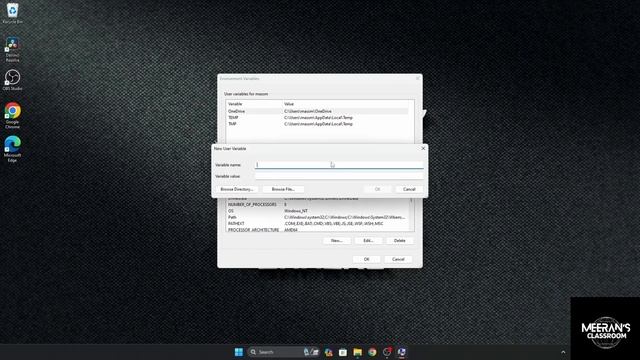Viewport: 640px width, 360px height.
Task: Click Cancel in Environment Variables window
Action: click(398, 259)
